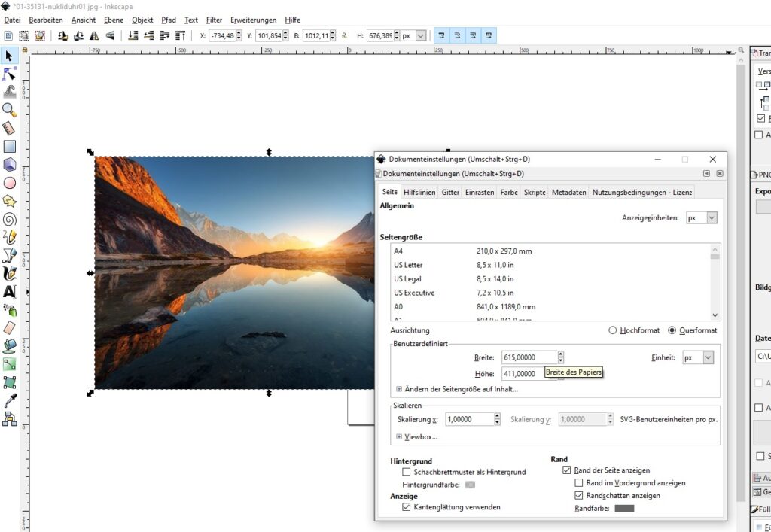Click the Breite input field
This screenshot has width=771, height=532.
pyautogui.click(x=529, y=357)
